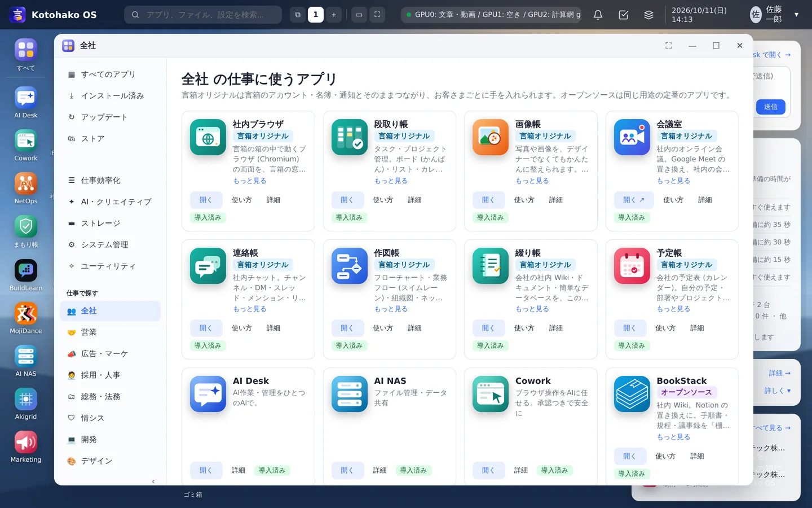Viewport: 812px width, 508px height.
Task: Add a new workspace with plus button
Action: pyautogui.click(x=334, y=15)
